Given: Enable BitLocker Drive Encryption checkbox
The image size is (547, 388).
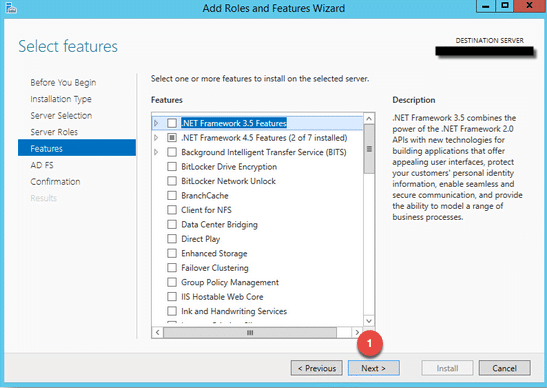Looking at the screenshot, I should 172,166.
